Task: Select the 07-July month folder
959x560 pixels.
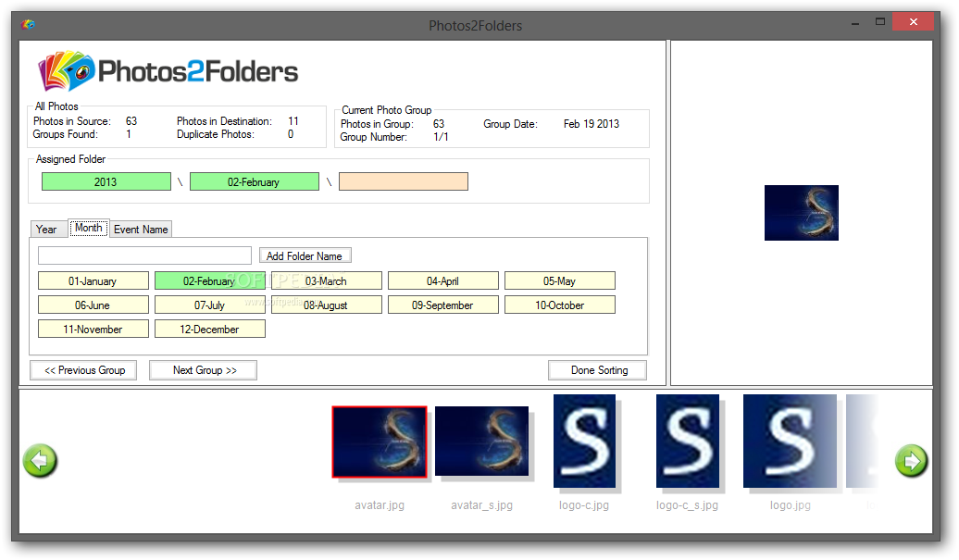Action: coord(210,305)
